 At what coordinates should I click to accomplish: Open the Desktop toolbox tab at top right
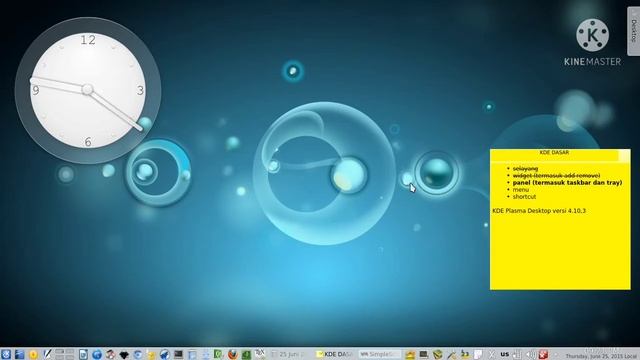coord(633,31)
